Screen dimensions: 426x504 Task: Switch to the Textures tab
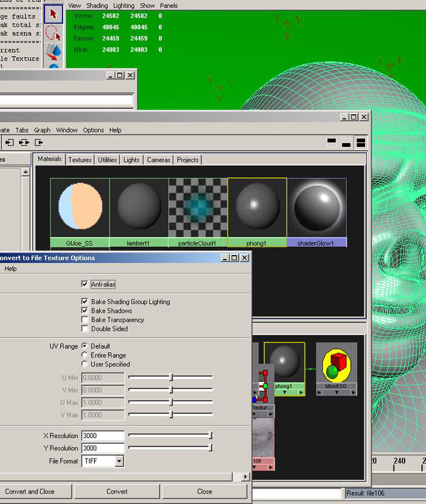click(80, 160)
